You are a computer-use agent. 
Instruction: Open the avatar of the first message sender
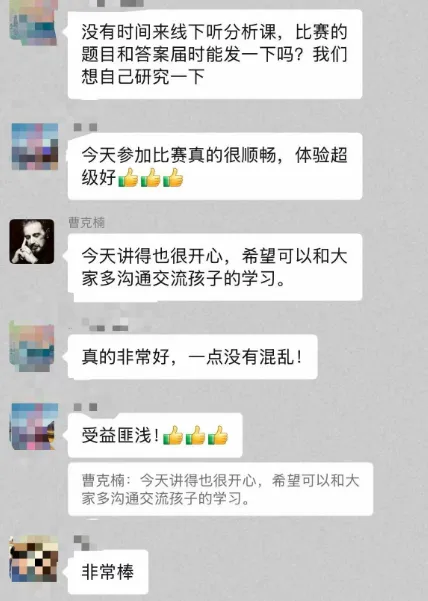coord(33,22)
